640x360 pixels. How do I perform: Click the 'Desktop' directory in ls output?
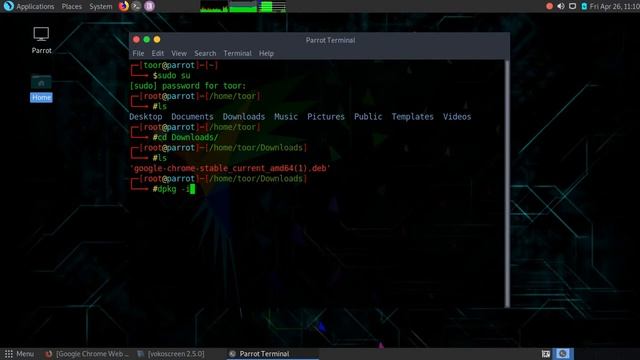[x=146, y=117]
